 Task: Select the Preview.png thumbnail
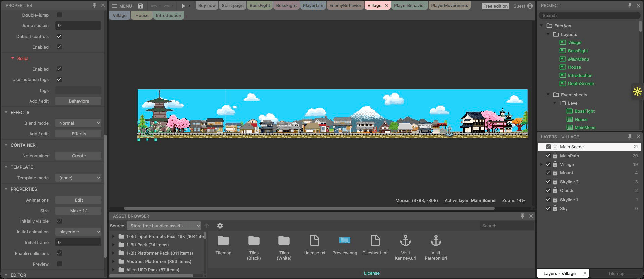[x=345, y=245]
